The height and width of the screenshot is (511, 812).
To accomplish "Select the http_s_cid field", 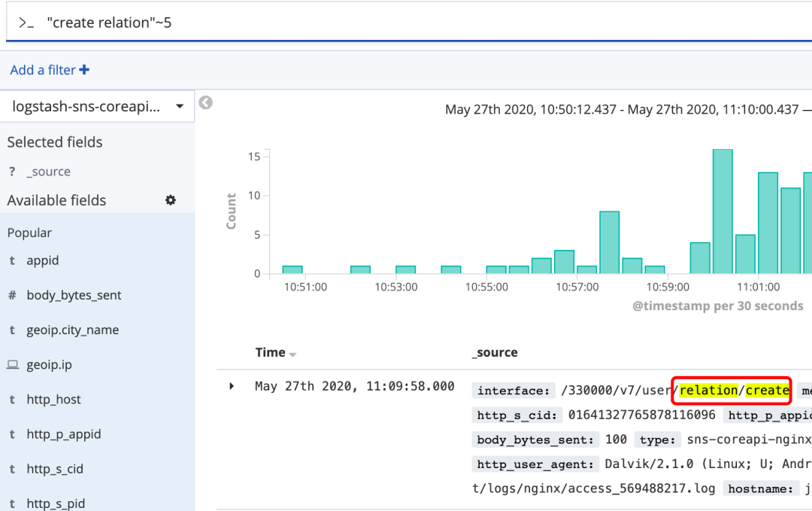I will [55, 469].
